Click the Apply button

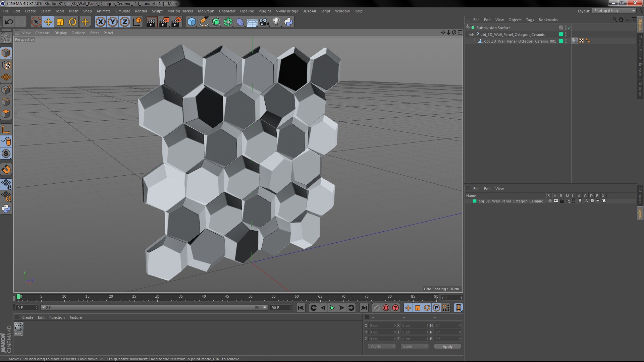[x=447, y=347]
